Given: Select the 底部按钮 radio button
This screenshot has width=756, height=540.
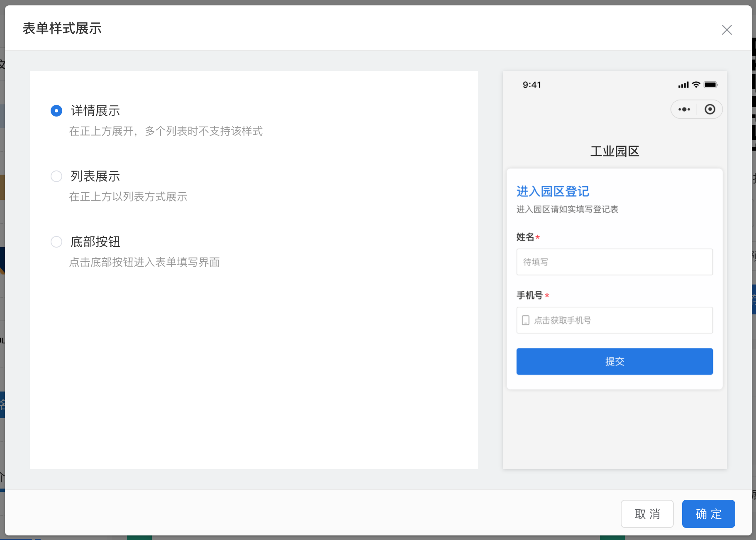Looking at the screenshot, I should tap(56, 242).
